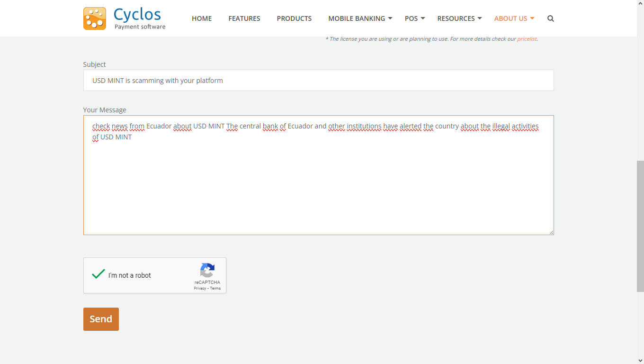The height and width of the screenshot is (364, 644).
Task: Go to the Home menu item
Action: [202, 18]
